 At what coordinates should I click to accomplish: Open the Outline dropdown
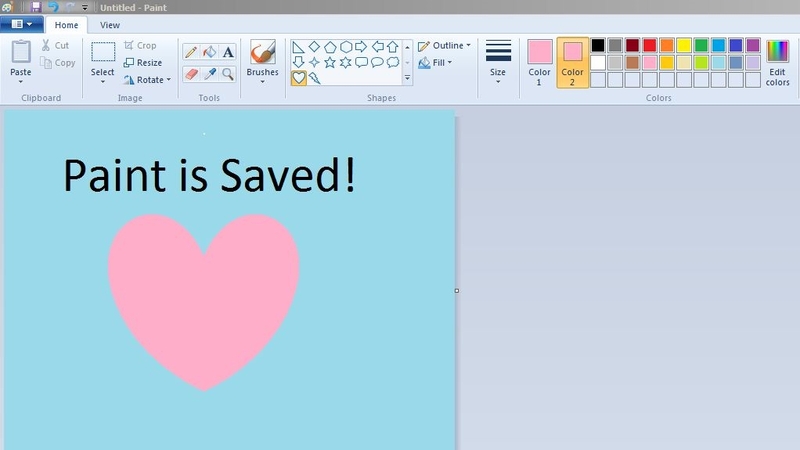click(444, 46)
